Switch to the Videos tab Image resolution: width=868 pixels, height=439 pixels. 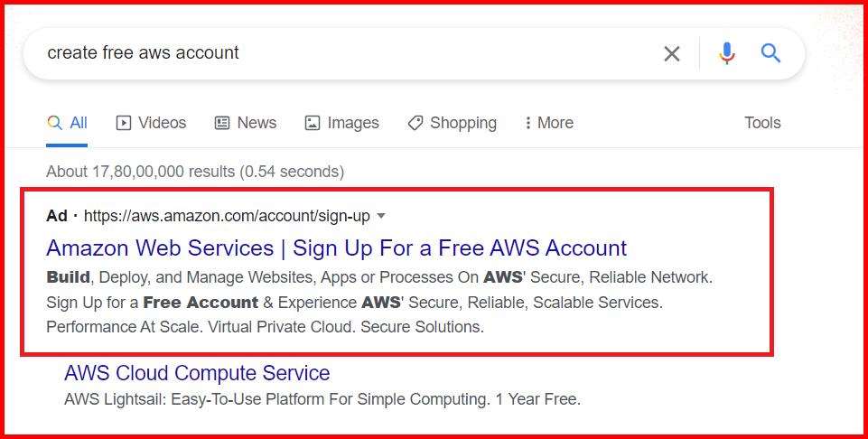152,123
